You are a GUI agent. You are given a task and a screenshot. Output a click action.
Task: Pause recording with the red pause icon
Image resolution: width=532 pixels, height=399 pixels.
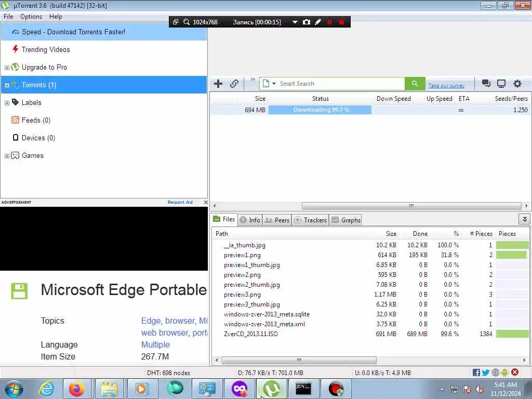(x=329, y=22)
